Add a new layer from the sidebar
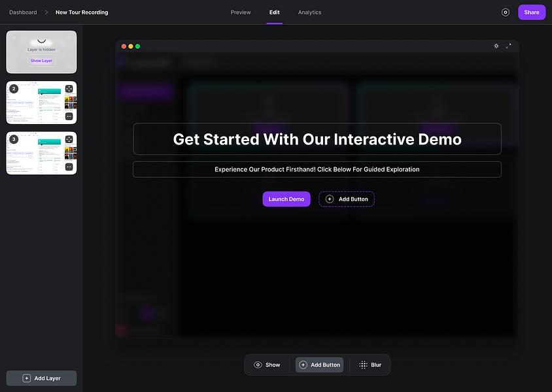The height and width of the screenshot is (392, 552). pos(41,378)
